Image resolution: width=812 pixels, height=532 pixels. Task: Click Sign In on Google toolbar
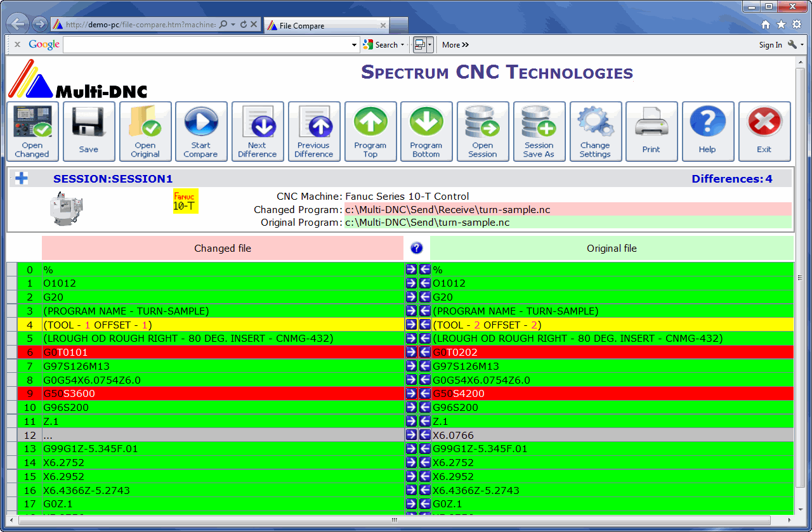[770, 45]
